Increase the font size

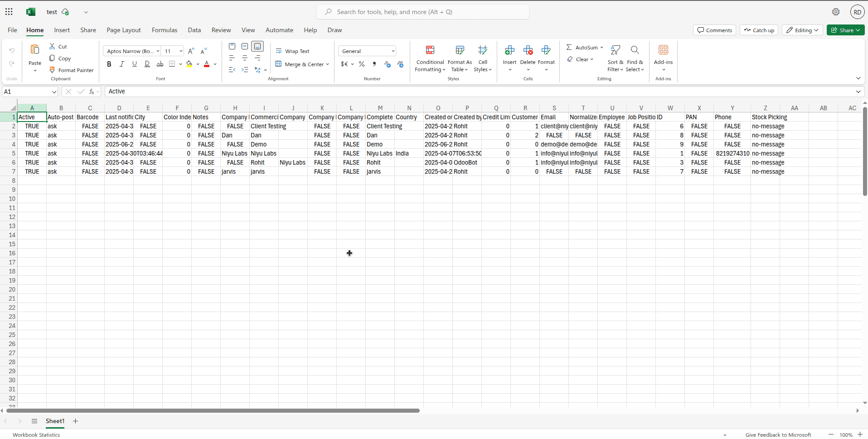pyautogui.click(x=191, y=51)
